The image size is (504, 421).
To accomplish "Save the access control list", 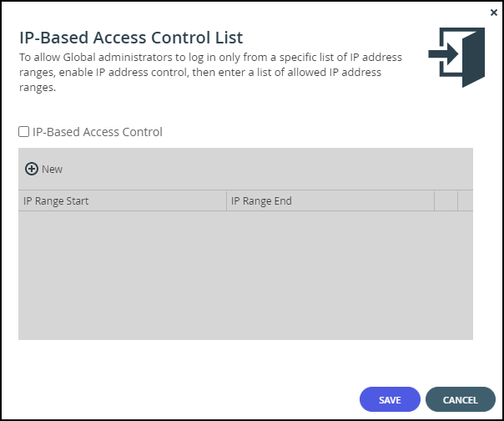I will [390, 399].
